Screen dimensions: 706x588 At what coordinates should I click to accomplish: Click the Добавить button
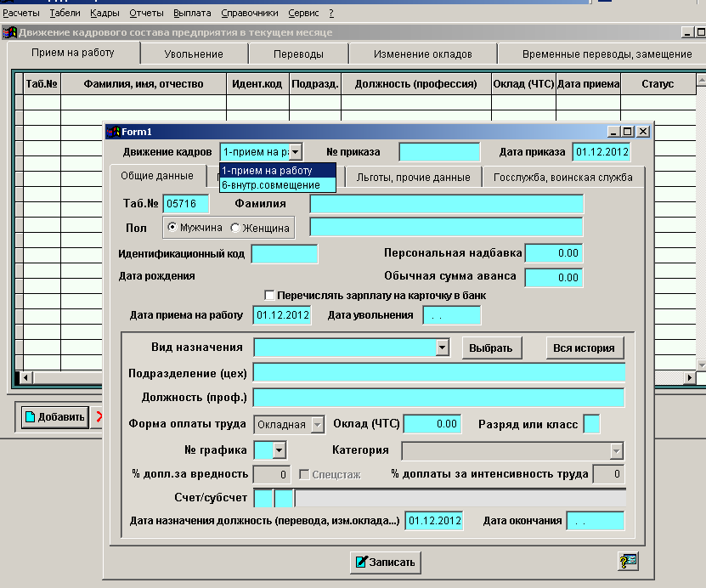click(x=54, y=416)
